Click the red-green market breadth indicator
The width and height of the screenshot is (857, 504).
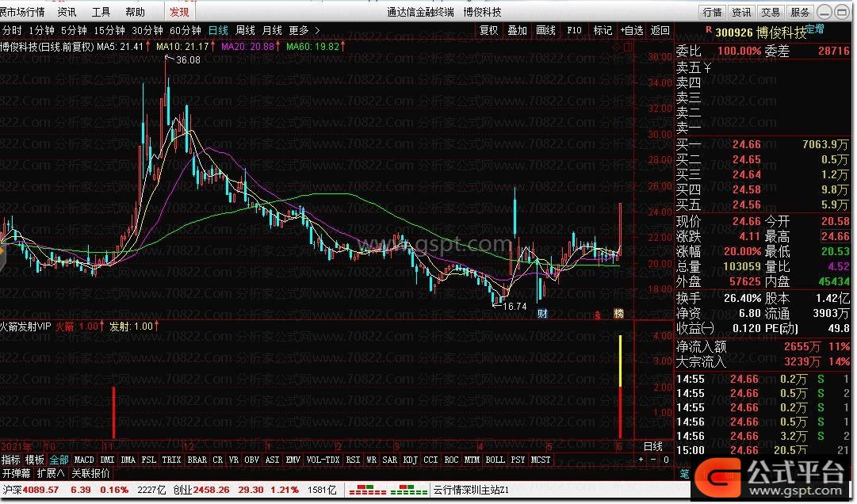point(388,490)
